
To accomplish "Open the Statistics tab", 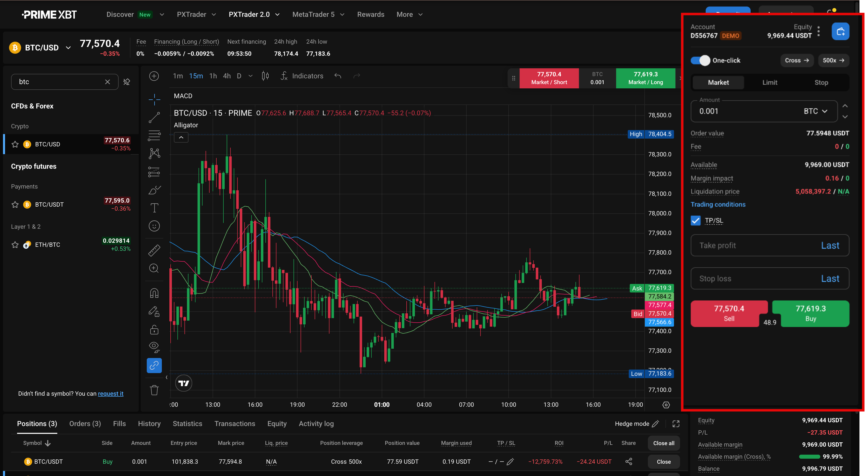I will [x=187, y=424].
